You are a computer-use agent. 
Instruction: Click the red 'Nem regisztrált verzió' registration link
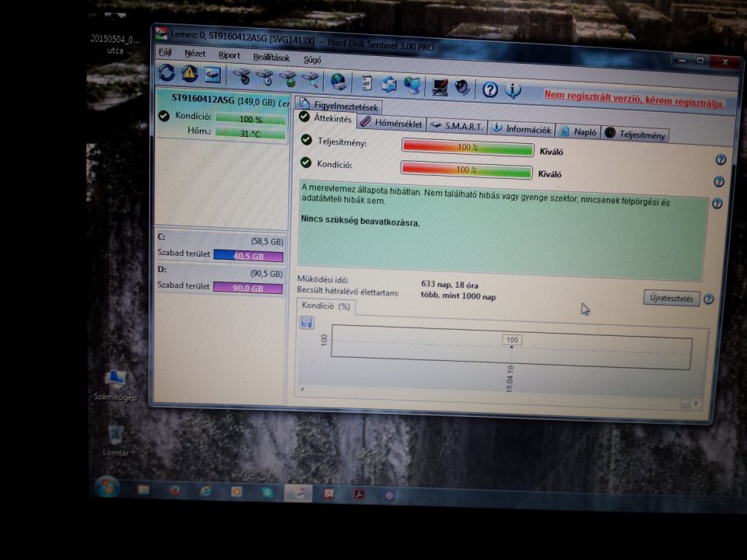click(634, 99)
